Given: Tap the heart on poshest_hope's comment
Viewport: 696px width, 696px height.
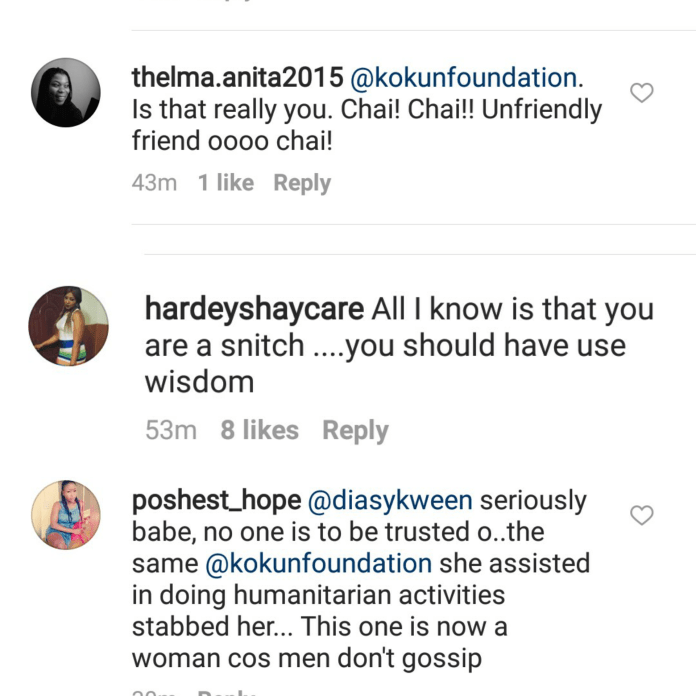Looking at the screenshot, I should pyautogui.click(x=641, y=515).
